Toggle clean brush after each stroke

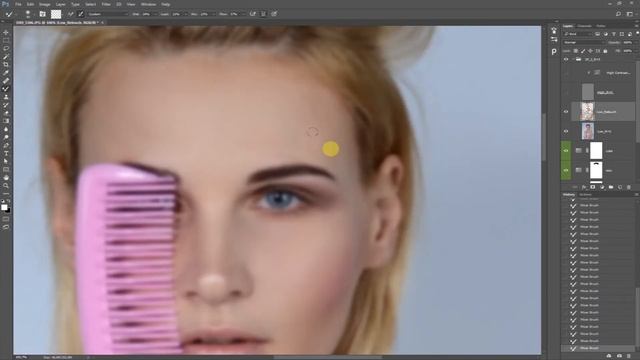click(x=80, y=14)
